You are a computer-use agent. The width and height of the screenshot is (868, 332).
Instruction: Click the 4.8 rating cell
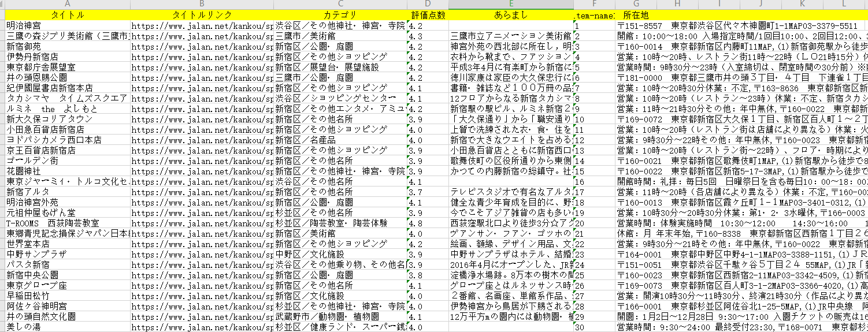coord(428,223)
